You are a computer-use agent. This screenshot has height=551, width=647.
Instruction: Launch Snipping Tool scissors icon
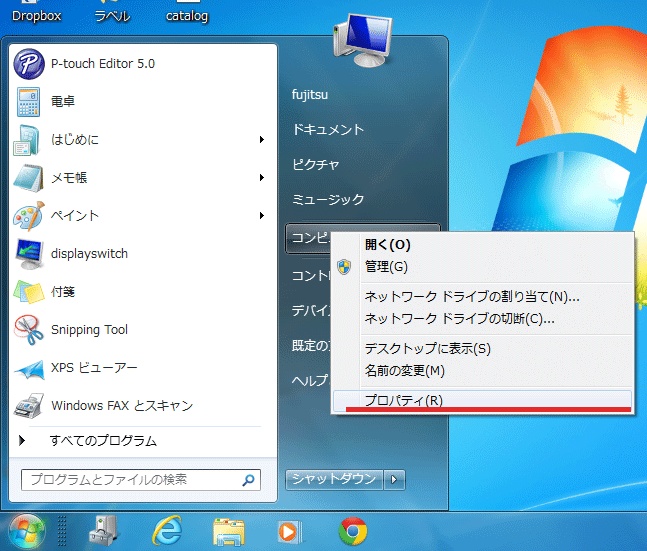28,329
